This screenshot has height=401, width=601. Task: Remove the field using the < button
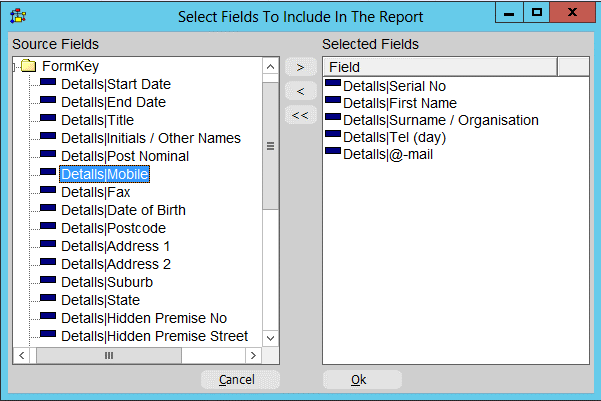[x=300, y=91]
